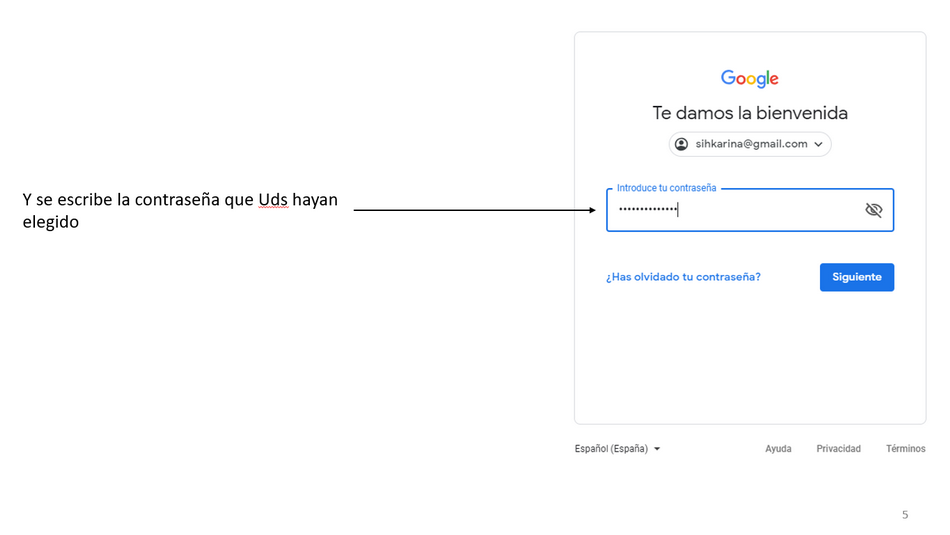Open the Español (España) language dropdown

point(611,449)
